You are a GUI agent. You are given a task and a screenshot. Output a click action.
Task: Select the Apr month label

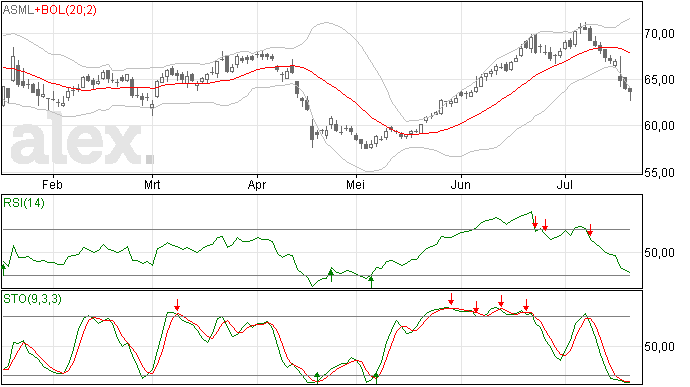click(257, 184)
